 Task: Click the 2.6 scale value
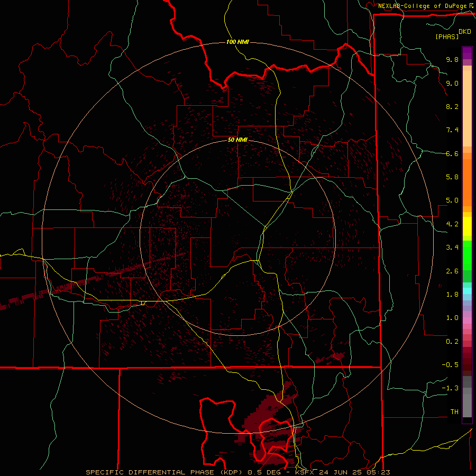point(452,271)
